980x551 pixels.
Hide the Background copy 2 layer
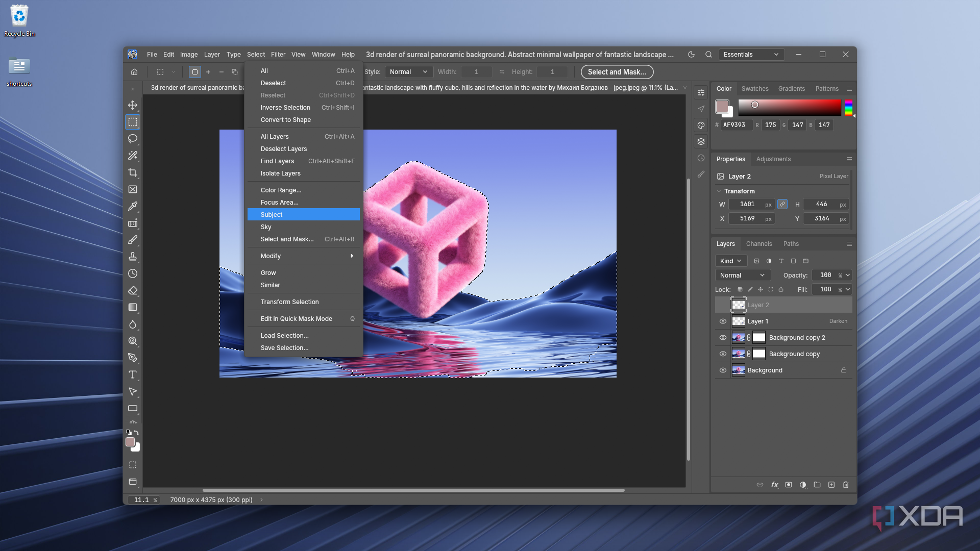[723, 338]
